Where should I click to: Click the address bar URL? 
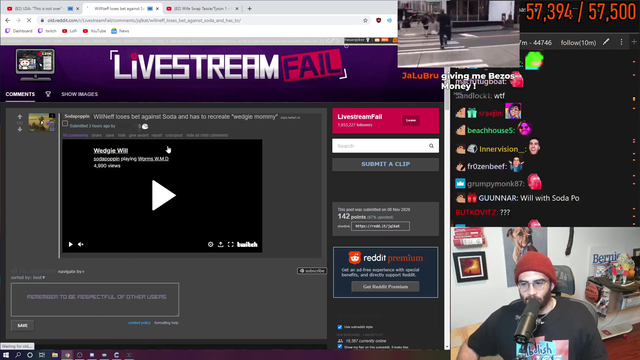pos(144,20)
